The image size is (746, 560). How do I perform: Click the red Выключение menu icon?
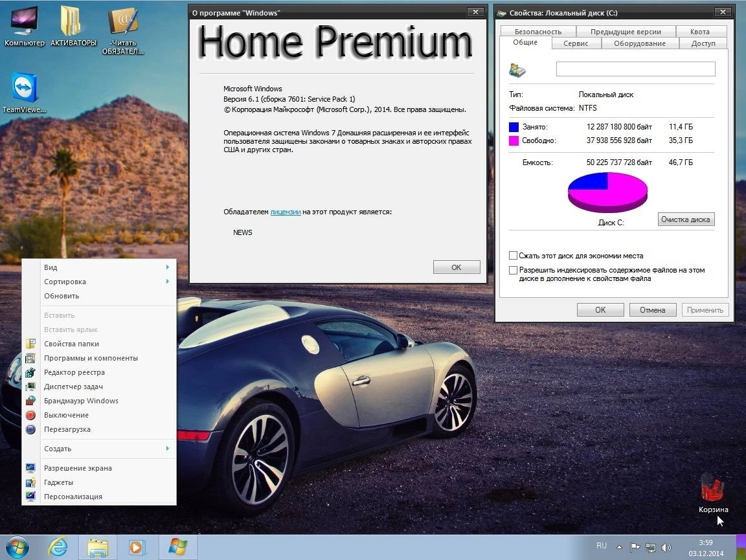point(30,415)
